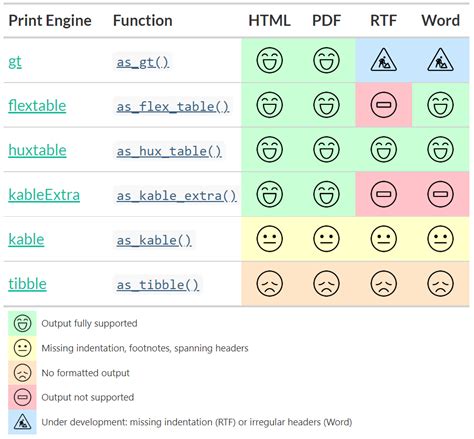Viewport: 474px width, 439px height.
Task: Click the as_tibble() function link
Action: coord(158,285)
